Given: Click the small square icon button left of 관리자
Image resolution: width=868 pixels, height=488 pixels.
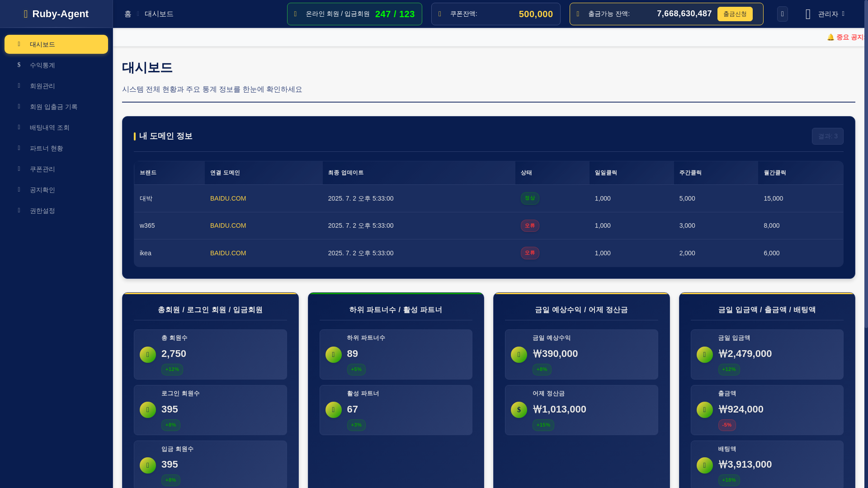Looking at the screenshot, I should (783, 14).
